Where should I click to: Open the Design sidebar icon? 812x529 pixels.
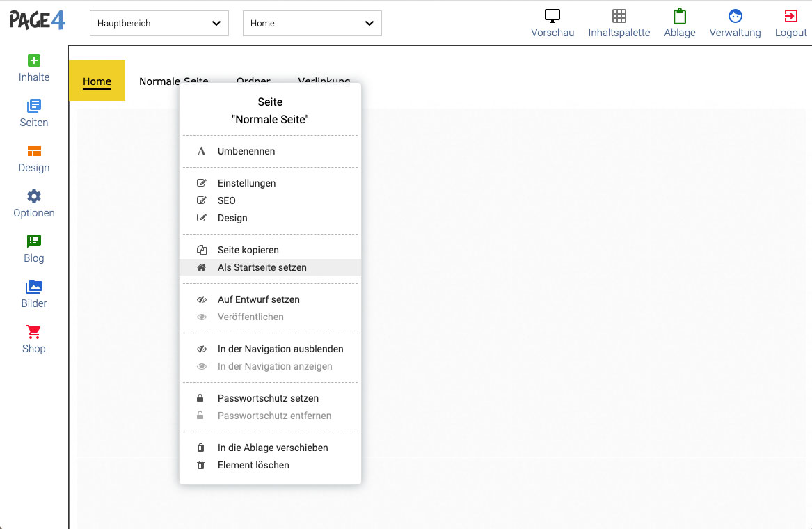coord(33,151)
